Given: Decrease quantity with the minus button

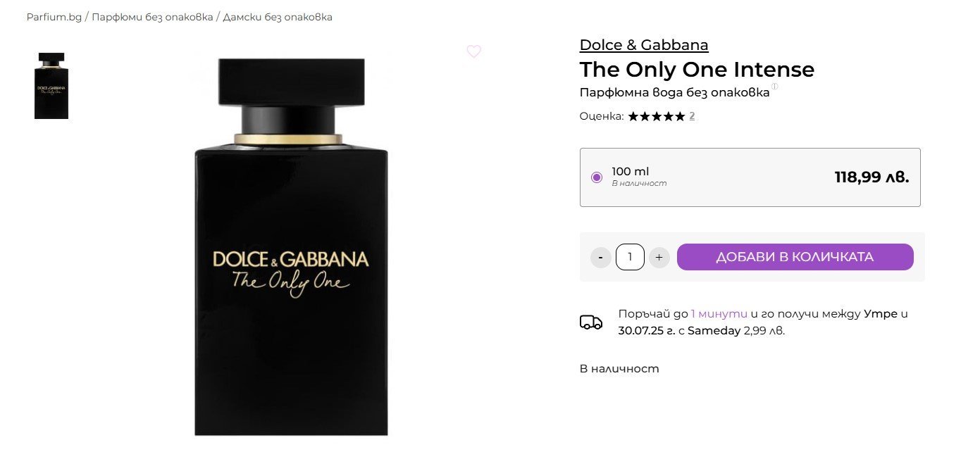Looking at the screenshot, I should coord(600,257).
